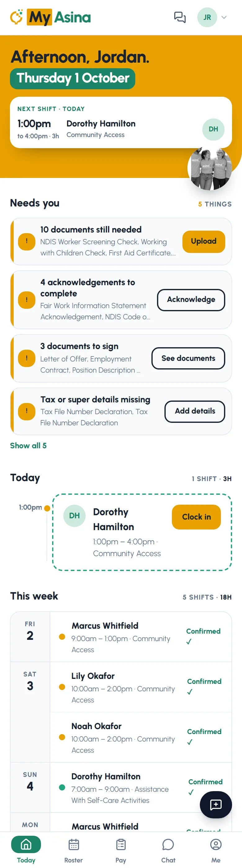Image resolution: width=242 pixels, height=868 pixels.
Task: Open Dorothy Hamilton's Sunday 7:00am shift
Action: [141, 787]
